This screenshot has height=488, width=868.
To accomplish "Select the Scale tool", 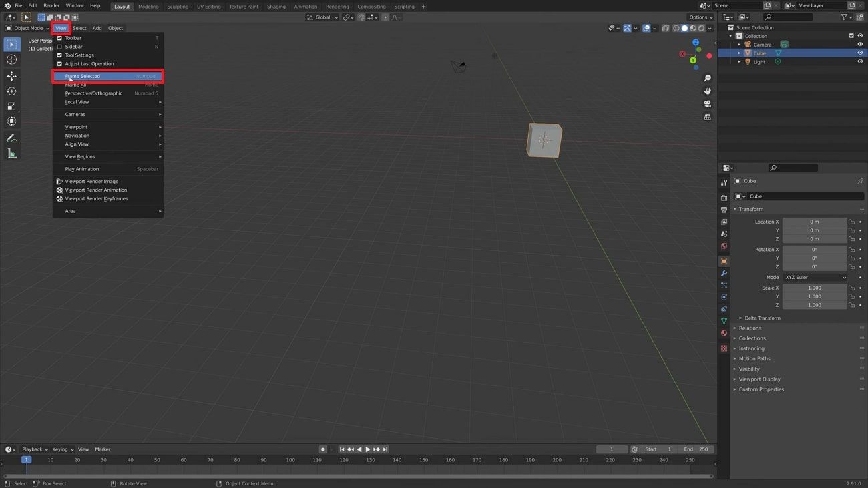I will click(x=11, y=105).
